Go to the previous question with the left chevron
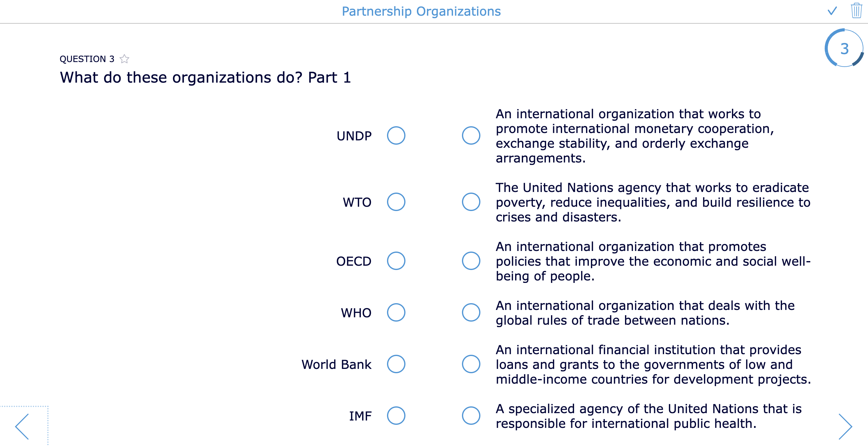 coord(21,426)
